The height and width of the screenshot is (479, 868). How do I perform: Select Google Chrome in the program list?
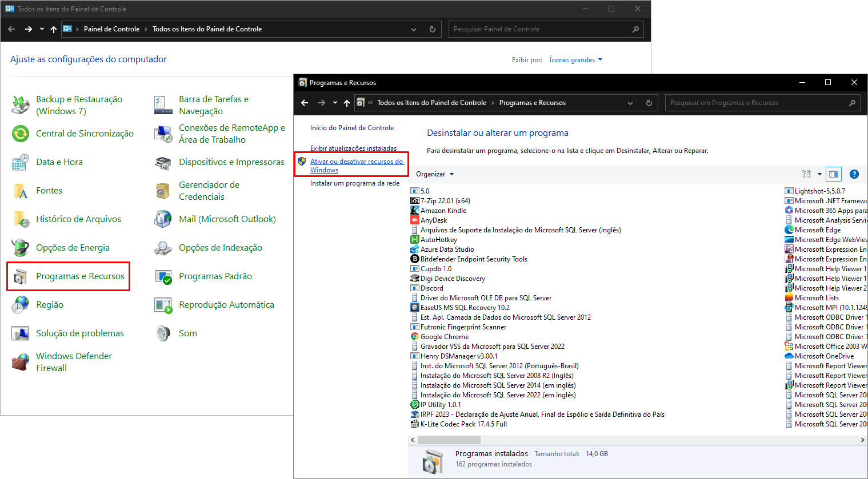pyautogui.click(x=444, y=337)
